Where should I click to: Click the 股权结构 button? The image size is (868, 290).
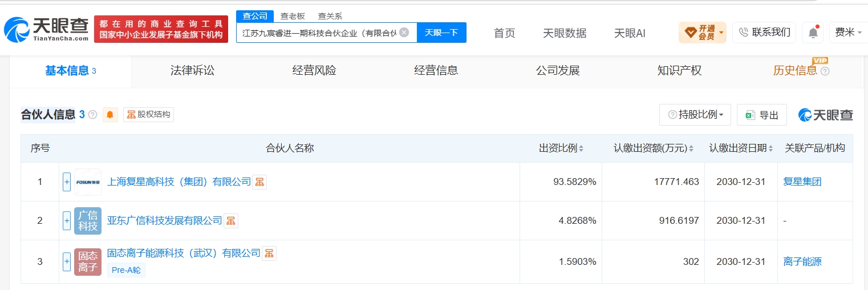148,115
